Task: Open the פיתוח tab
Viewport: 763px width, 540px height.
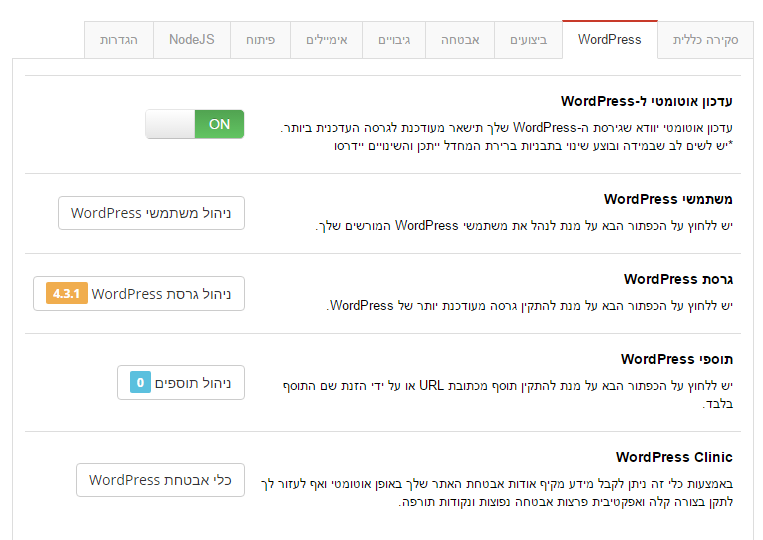Action: [x=260, y=40]
